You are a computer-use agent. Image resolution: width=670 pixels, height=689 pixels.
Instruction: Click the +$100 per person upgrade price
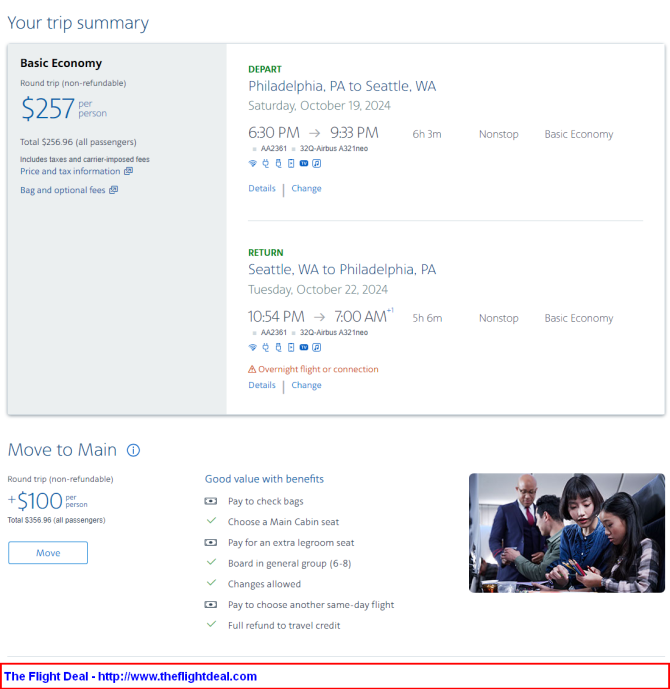(47, 500)
